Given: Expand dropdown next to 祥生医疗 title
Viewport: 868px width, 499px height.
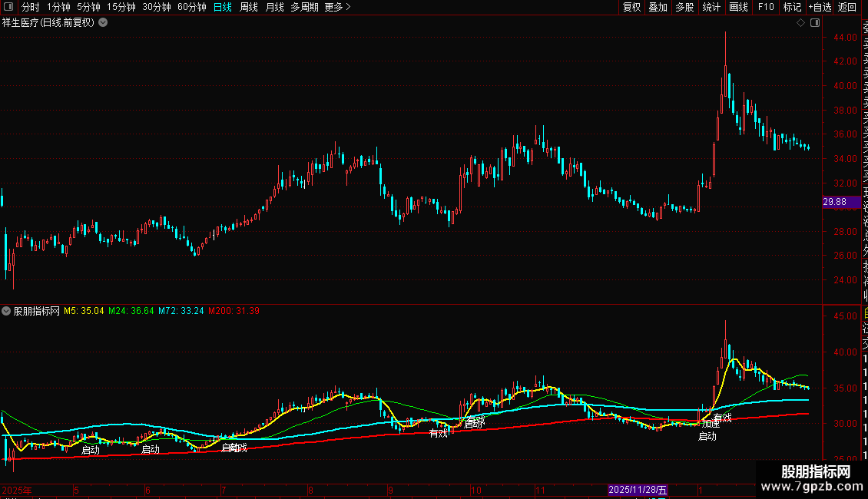Looking at the screenshot, I should 103,23.
